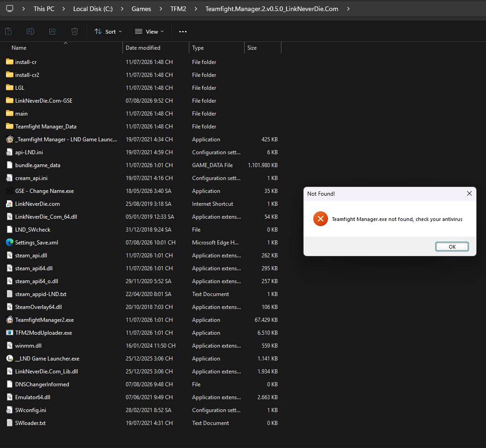
Task: Go to This PC breadcrumb
Action: 44,9
